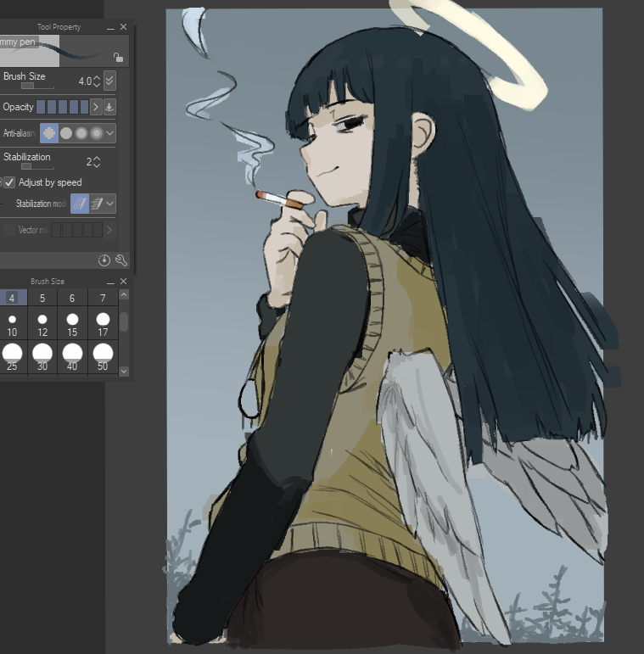644x654 pixels.
Task: Click the Brush Size palette title
Action: click(x=48, y=282)
